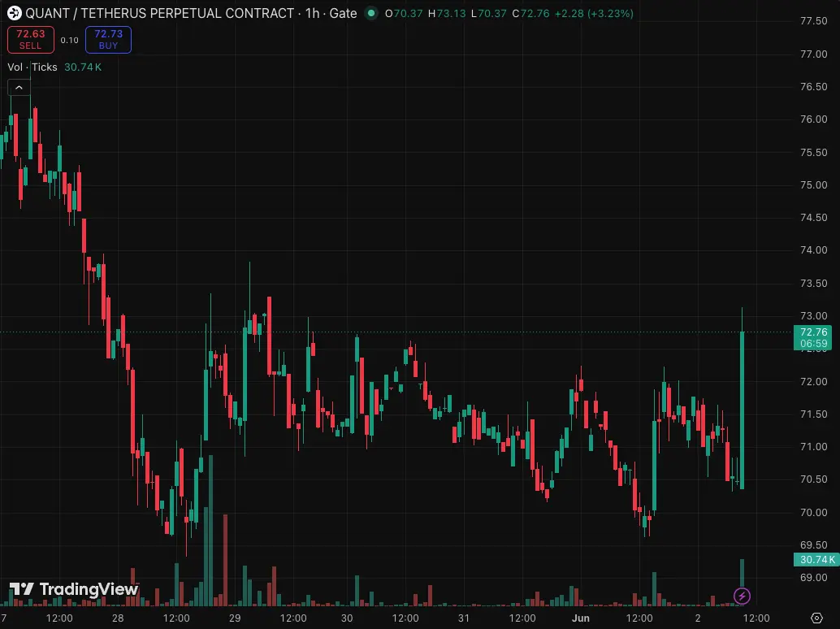
Task: Click the 0.10 spread value
Action: click(69, 40)
